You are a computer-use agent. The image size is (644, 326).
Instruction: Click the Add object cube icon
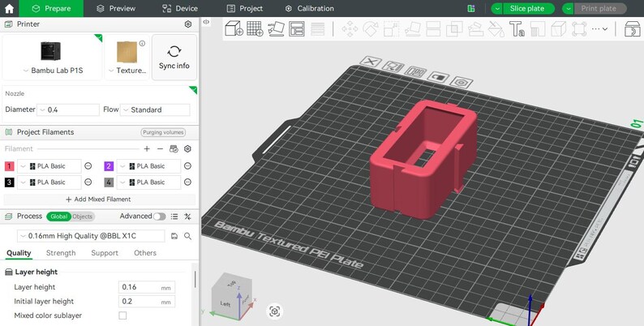234,28
